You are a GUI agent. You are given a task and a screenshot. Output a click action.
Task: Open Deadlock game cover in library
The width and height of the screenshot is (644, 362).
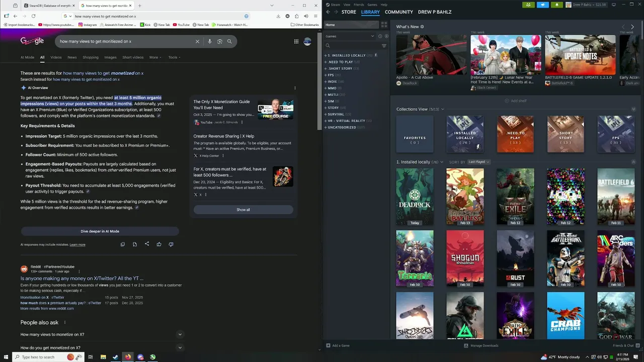click(415, 197)
